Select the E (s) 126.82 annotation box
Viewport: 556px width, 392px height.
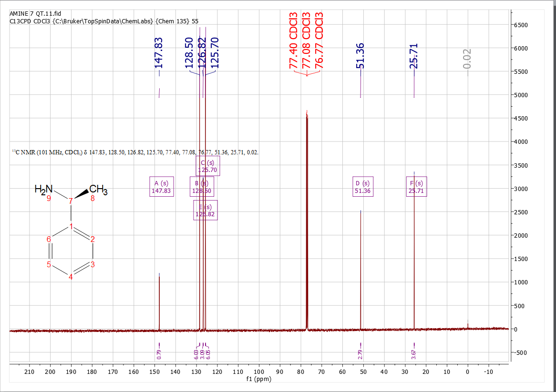click(206, 210)
